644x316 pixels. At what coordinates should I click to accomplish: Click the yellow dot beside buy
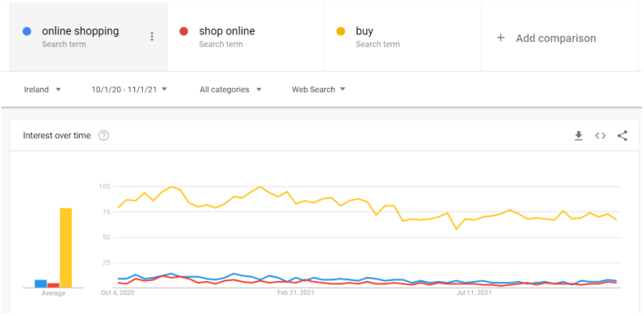pos(341,31)
